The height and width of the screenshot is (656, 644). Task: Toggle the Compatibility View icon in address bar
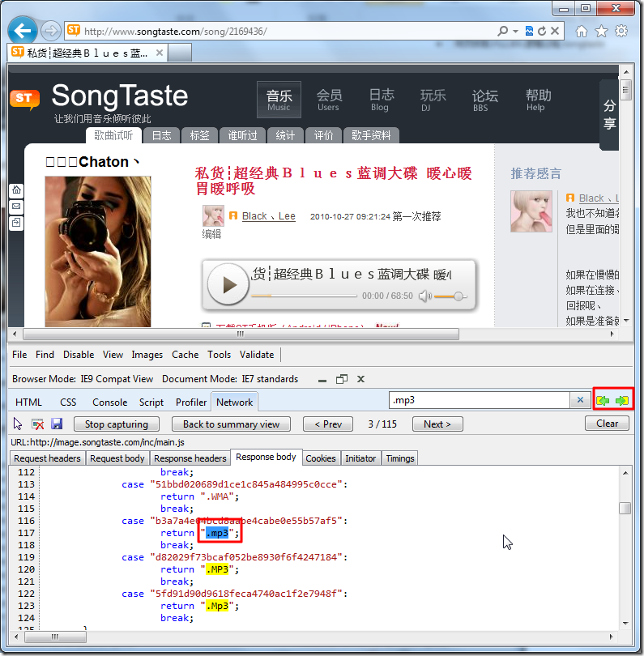529,31
